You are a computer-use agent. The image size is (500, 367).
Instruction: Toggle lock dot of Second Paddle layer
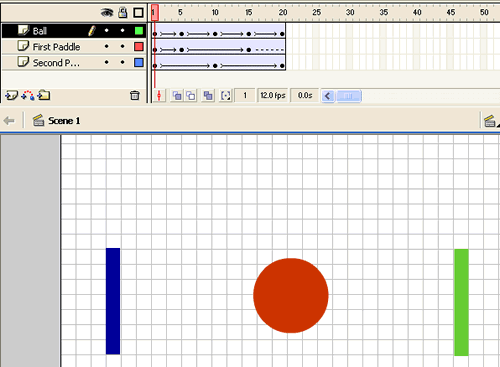(x=123, y=62)
